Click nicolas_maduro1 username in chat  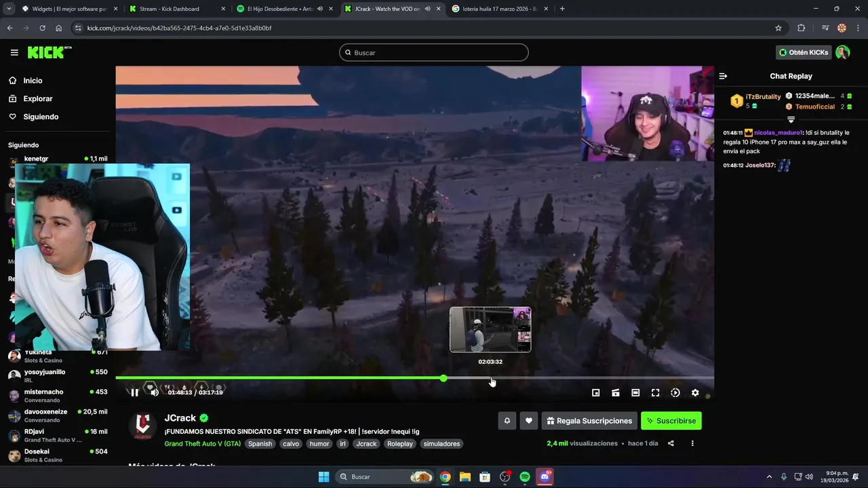pyautogui.click(x=778, y=133)
